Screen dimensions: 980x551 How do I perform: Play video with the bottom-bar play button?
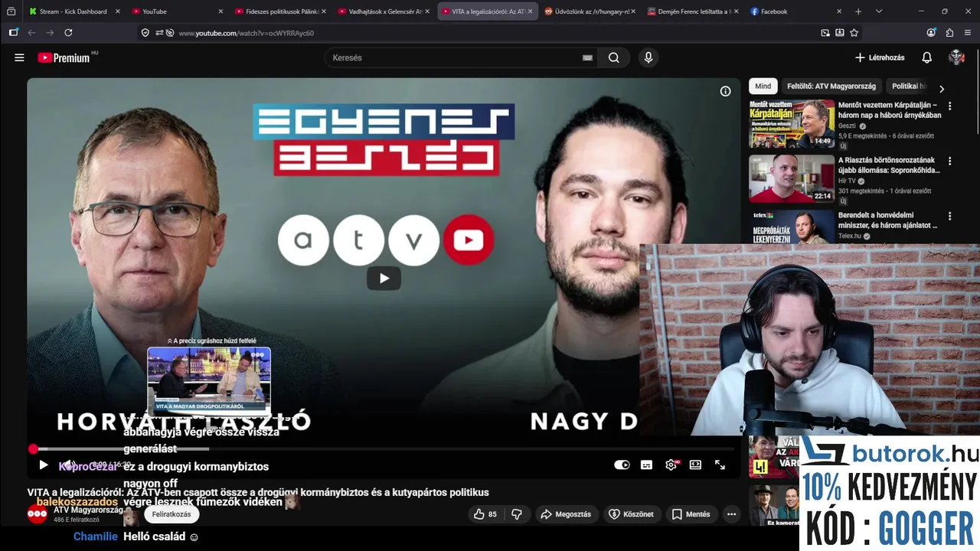(x=43, y=465)
